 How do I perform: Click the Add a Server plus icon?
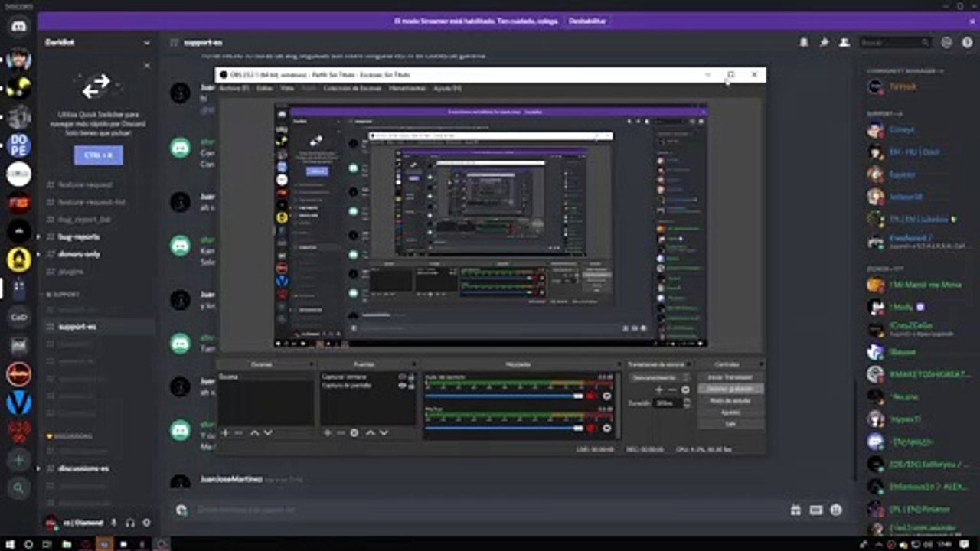point(19,460)
